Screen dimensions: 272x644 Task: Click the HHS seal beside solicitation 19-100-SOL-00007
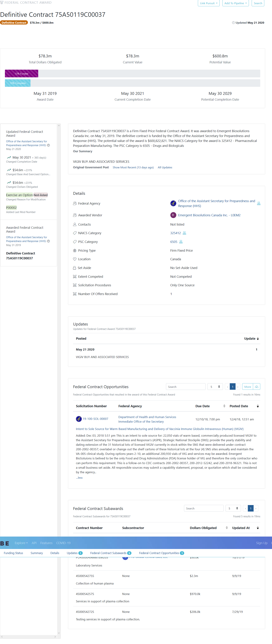[x=79, y=419]
